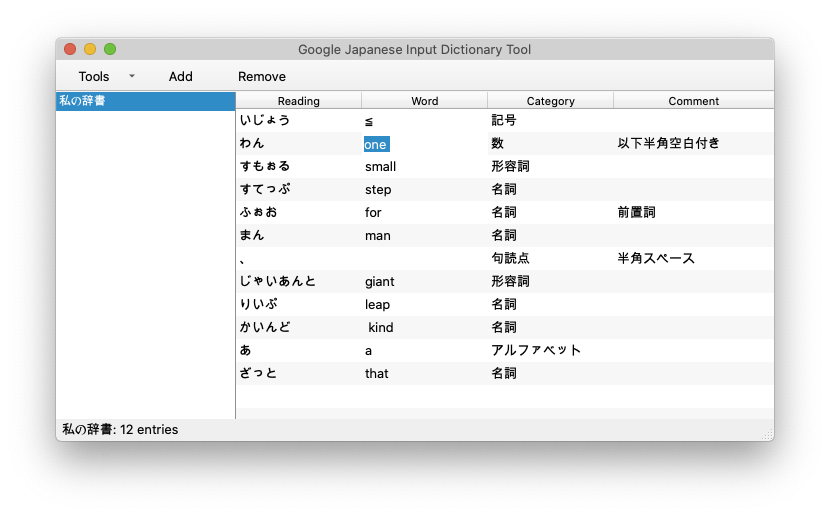Viewport: 830px width, 515px height.
Task: Click the green zoom window button
Action: point(110,49)
